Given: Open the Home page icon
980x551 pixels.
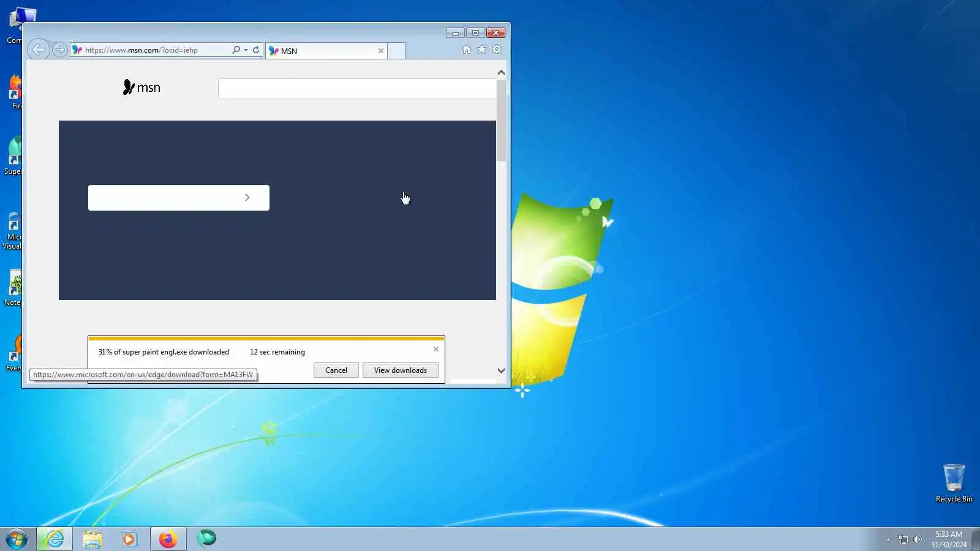Looking at the screenshot, I should tap(467, 50).
